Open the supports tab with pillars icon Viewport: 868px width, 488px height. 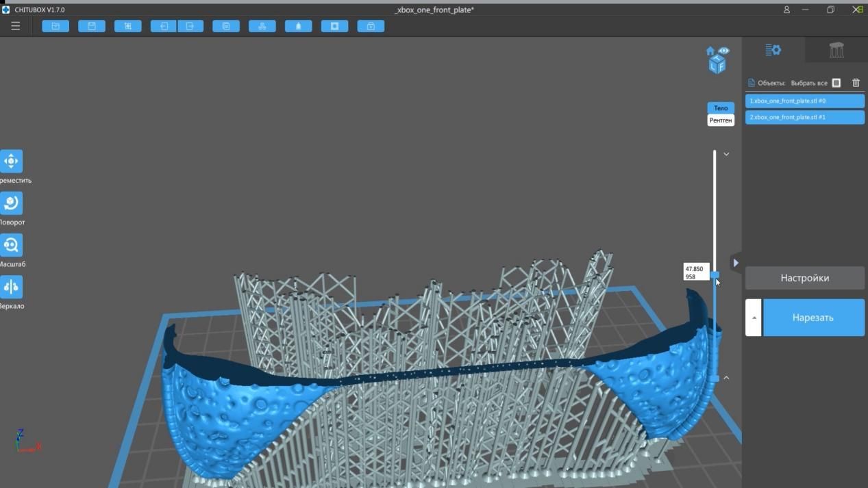click(x=836, y=50)
